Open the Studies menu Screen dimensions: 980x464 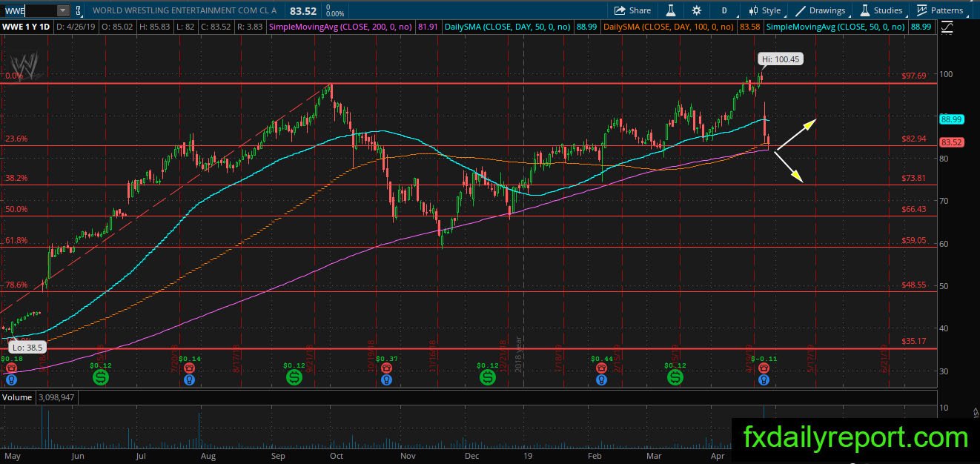881,10
